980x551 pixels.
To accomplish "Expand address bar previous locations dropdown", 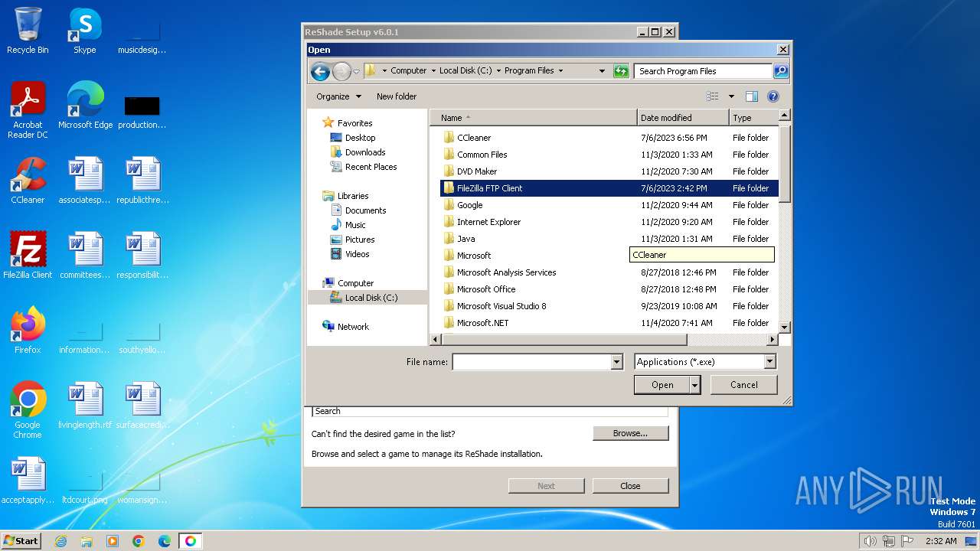I will point(602,71).
